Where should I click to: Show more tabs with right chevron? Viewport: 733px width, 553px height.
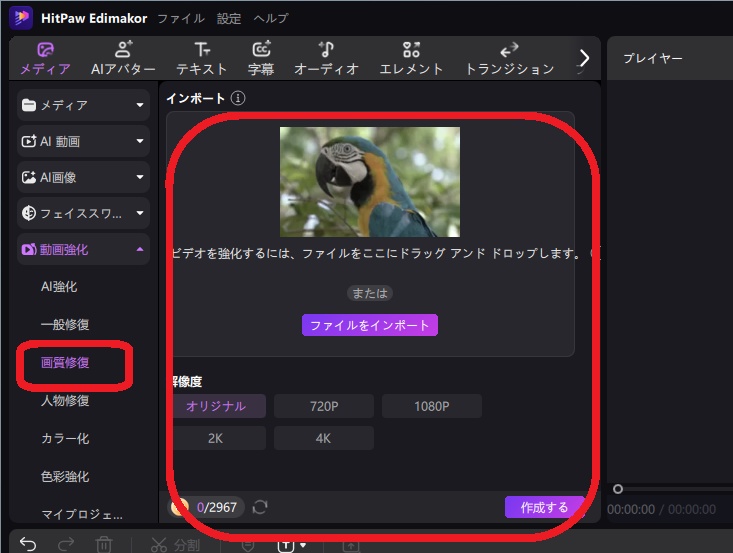pos(584,58)
